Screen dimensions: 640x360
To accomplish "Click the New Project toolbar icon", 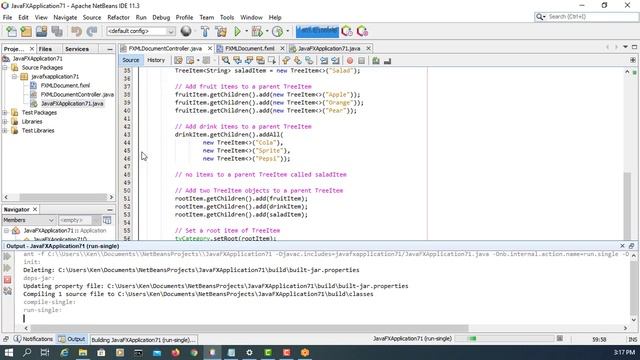I will 26,31.
